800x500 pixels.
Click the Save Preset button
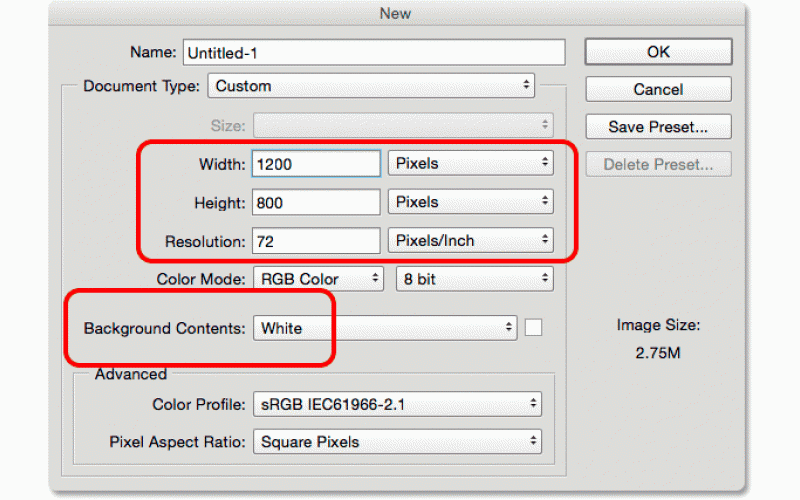(658, 127)
